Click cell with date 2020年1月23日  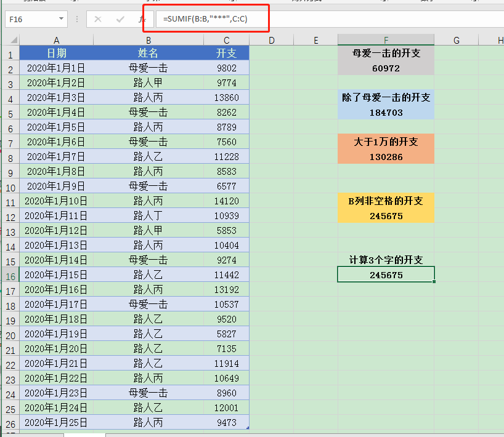(57, 393)
